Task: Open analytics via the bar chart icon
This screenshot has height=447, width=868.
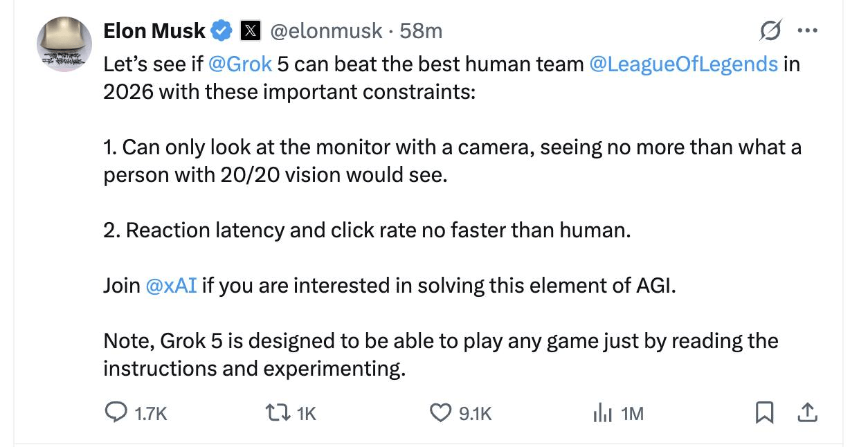Action: (x=604, y=413)
